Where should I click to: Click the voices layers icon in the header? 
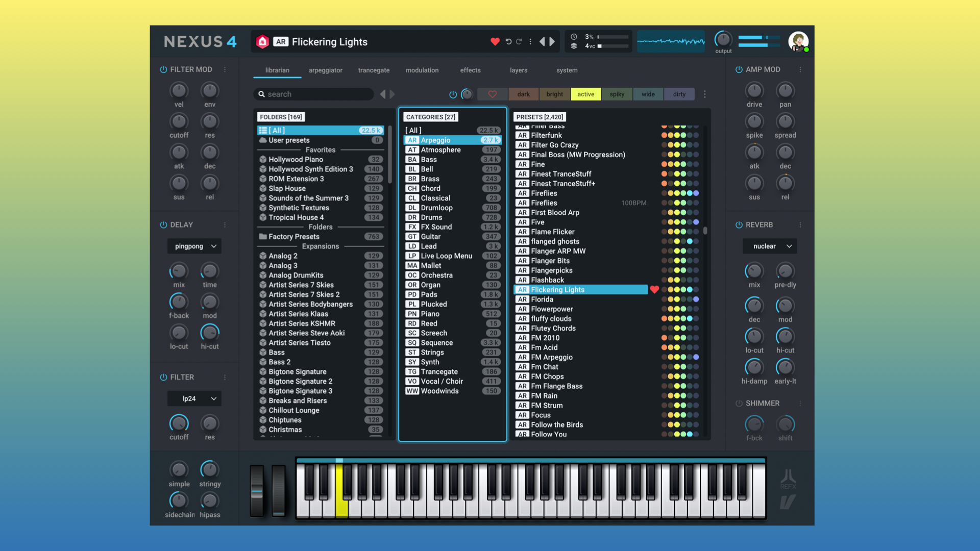tap(574, 46)
